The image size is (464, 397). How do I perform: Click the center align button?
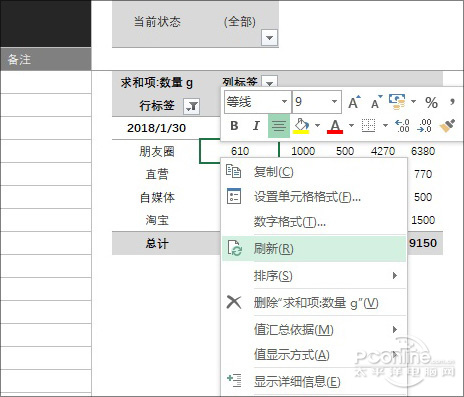click(x=279, y=126)
